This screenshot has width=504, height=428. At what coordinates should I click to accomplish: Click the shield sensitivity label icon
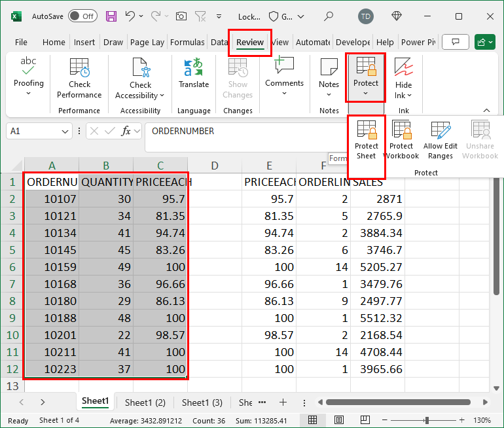tap(273, 16)
